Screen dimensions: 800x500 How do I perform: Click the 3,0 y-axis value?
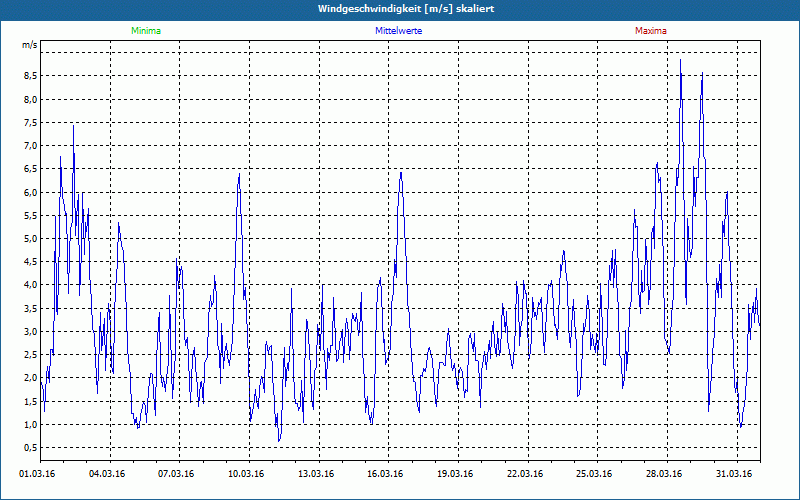pyautogui.click(x=31, y=332)
